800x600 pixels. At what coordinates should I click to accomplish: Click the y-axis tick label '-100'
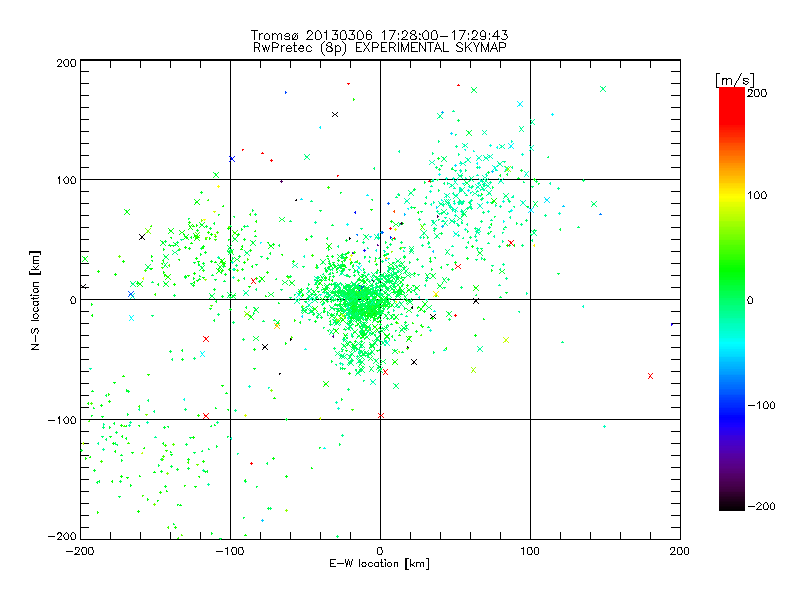coord(62,420)
